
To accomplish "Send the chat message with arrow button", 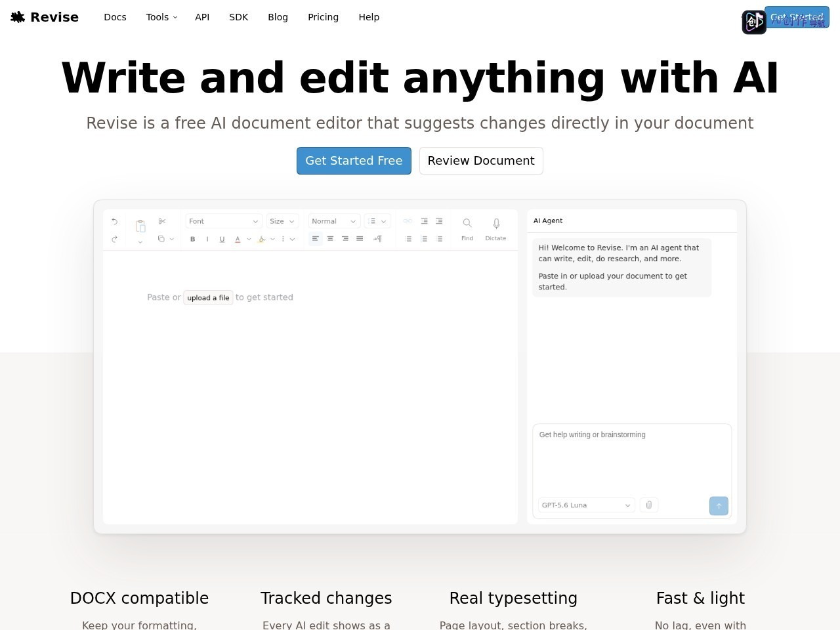I will 719,506.
